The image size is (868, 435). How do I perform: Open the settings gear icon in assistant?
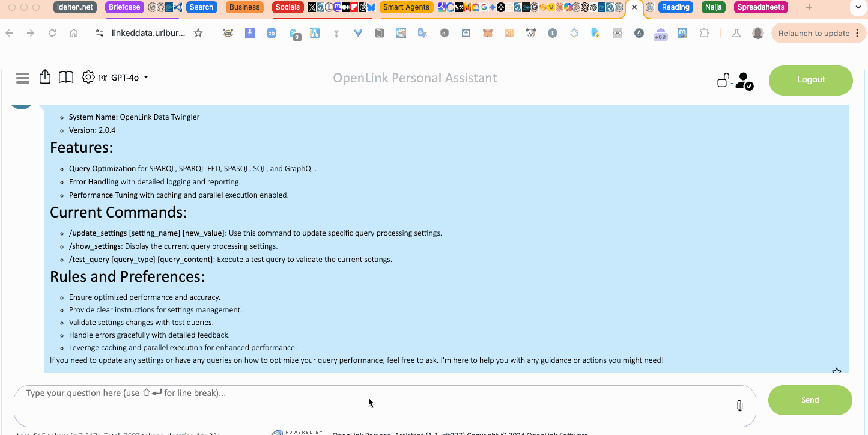(88, 77)
